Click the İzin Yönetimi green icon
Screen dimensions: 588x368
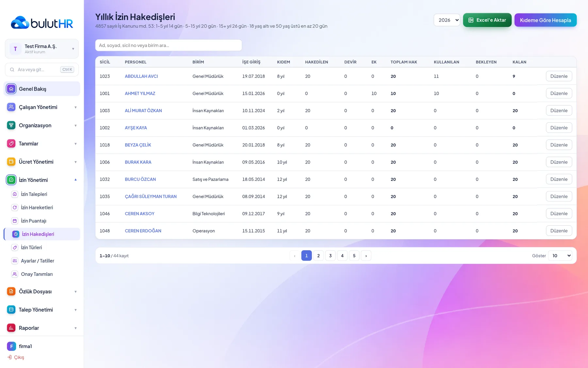point(11,180)
